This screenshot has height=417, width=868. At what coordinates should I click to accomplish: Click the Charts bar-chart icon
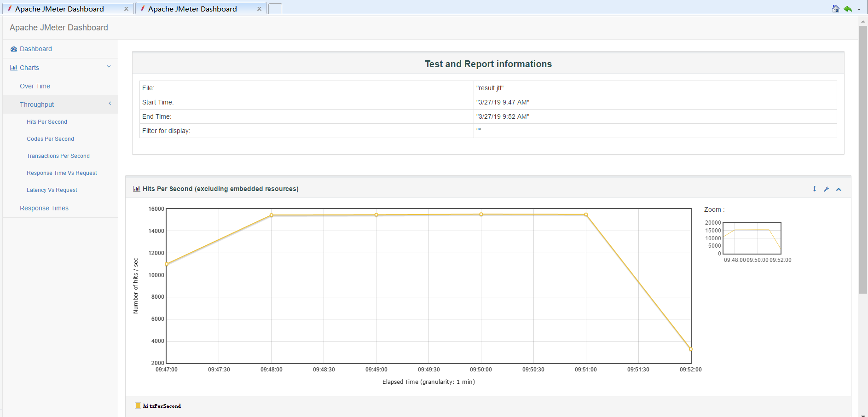tap(14, 68)
